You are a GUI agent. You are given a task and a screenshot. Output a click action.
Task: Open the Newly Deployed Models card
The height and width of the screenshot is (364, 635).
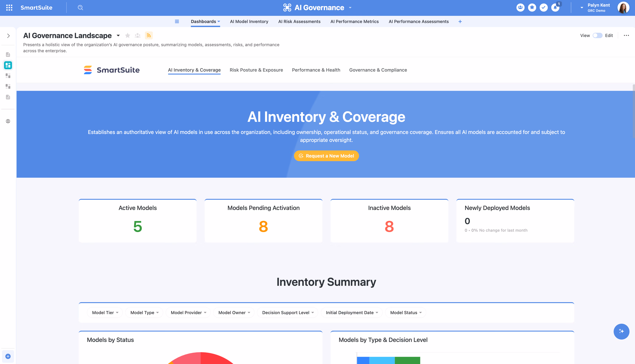[515, 221]
